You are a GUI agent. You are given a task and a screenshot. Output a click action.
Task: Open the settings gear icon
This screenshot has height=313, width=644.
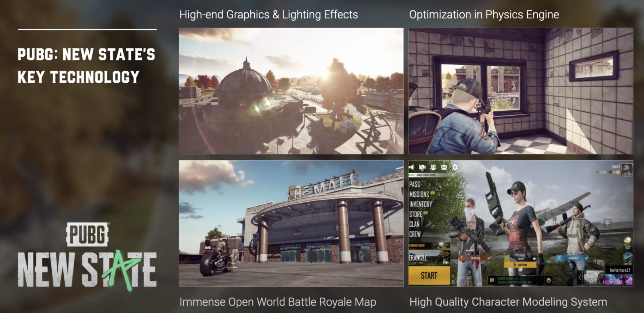[455, 167]
